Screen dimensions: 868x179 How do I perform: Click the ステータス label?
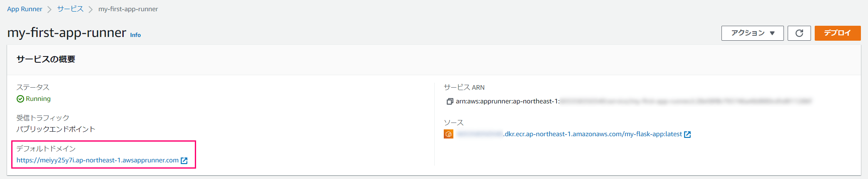tap(33, 87)
